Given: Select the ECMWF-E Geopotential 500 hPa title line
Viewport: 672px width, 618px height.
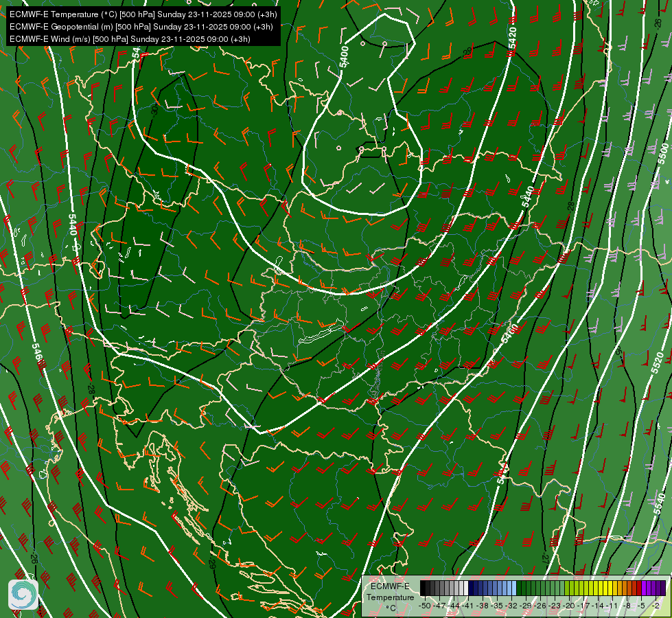Looking at the screenshot, I should (141, 27).
